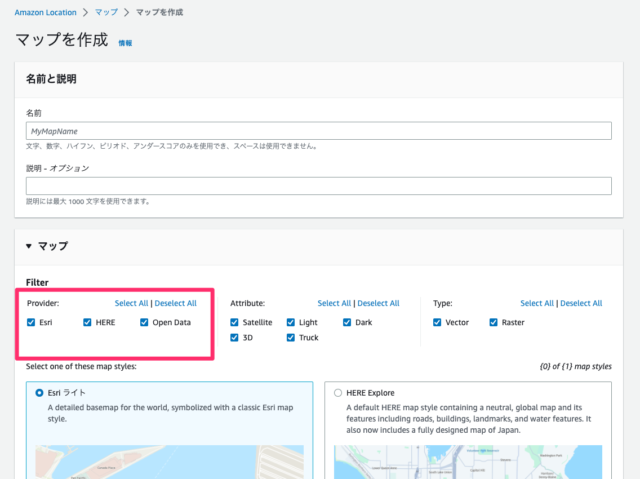Uncheck the Open Data provider checkbox
Screen dimensions: 640x479
(x=144, y=322)
